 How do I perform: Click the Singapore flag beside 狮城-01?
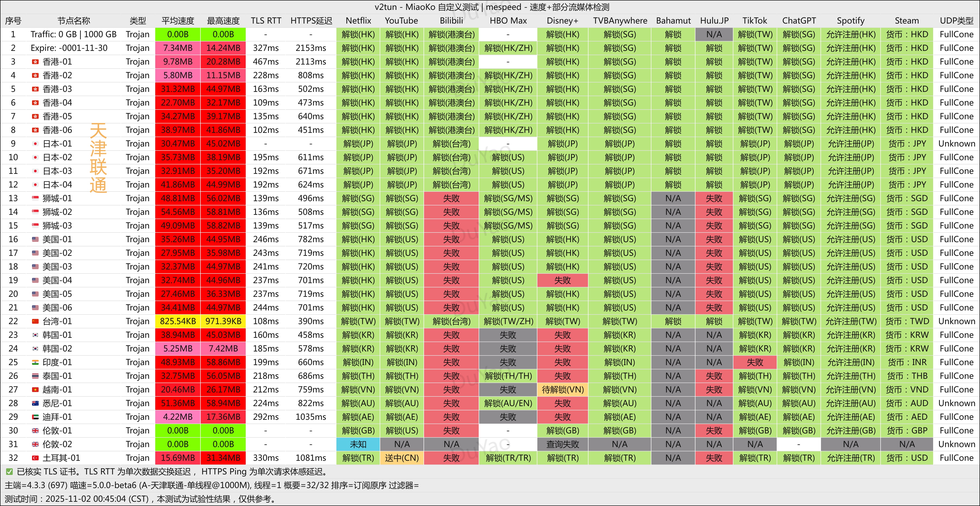(x=35, y=198)
